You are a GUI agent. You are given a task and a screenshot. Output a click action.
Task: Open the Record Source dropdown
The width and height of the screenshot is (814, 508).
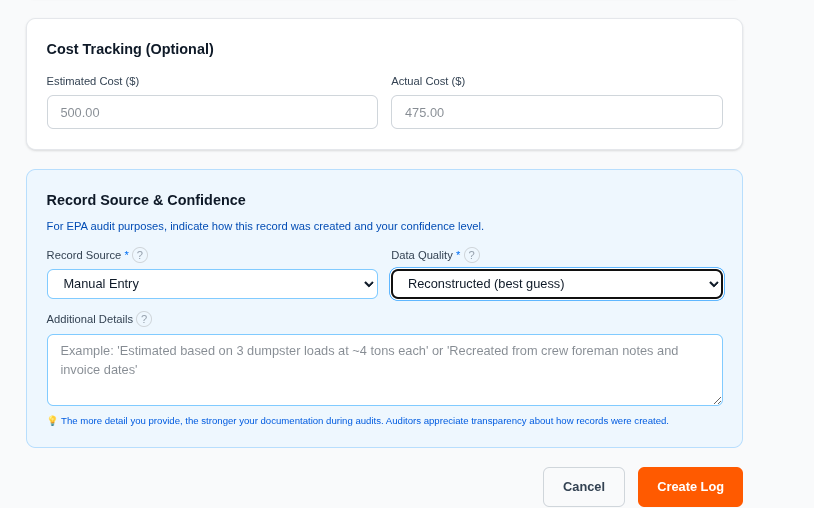[x=212, y=284]
